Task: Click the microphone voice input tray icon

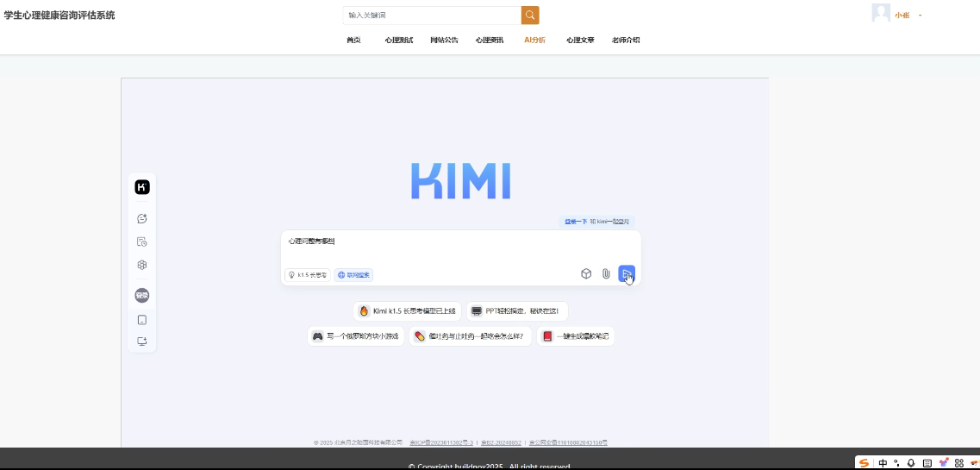Action: pos(911,463)
